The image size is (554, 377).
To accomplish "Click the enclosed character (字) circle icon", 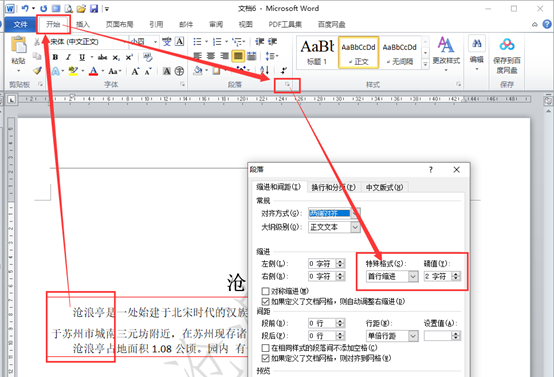I will click(179, 71).
